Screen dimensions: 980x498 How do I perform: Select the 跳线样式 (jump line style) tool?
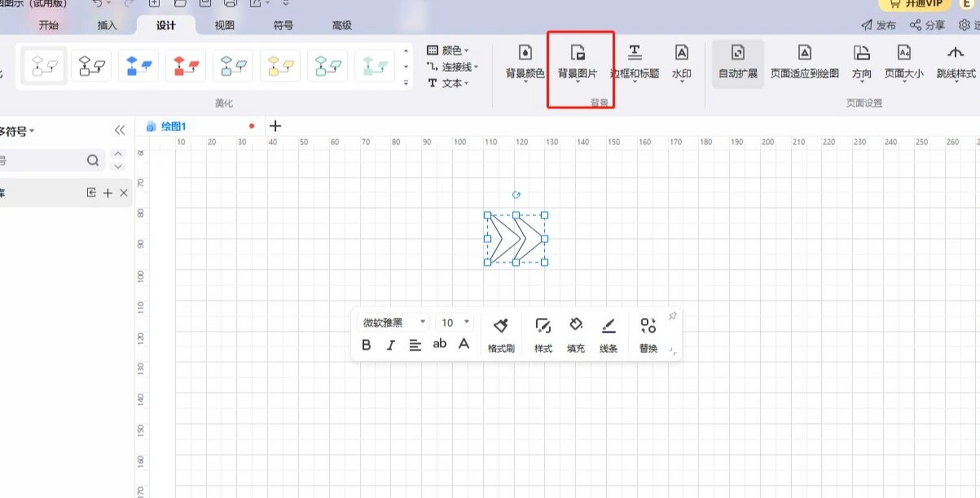click(955, 62)
